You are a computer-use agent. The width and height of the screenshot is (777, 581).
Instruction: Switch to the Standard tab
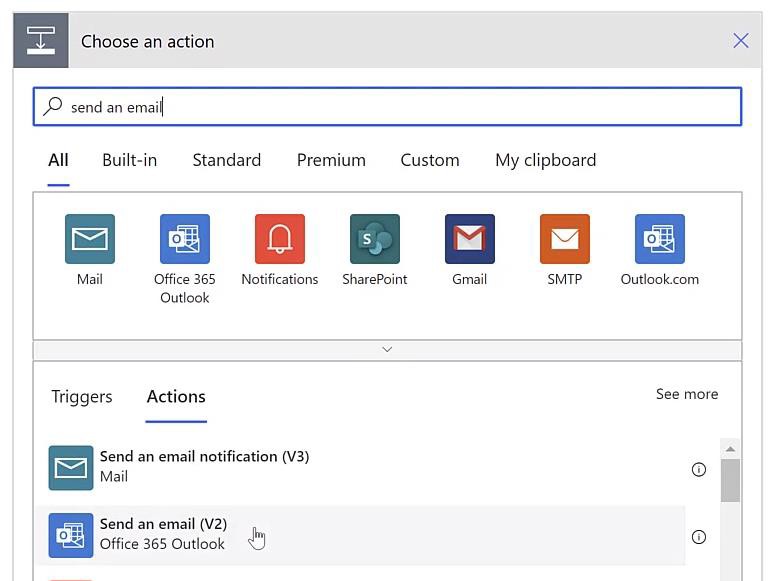tap(226, 161)
